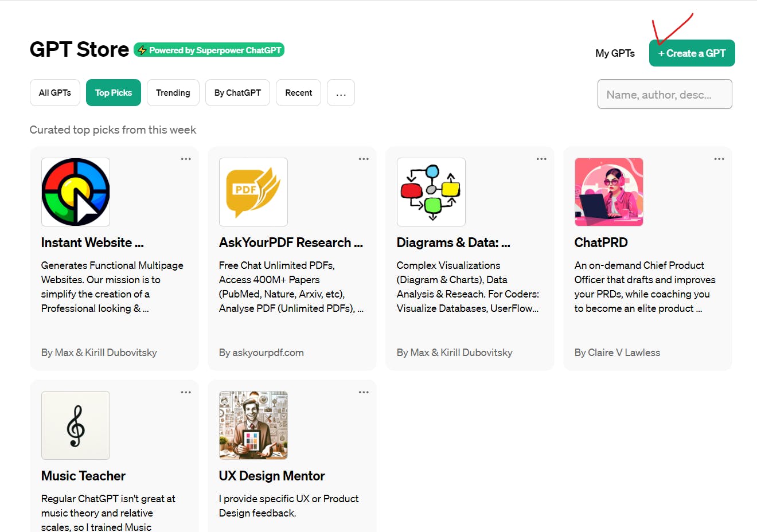Open the three-dot menu on AskYourPDF Research card

[x=364, y=159]
